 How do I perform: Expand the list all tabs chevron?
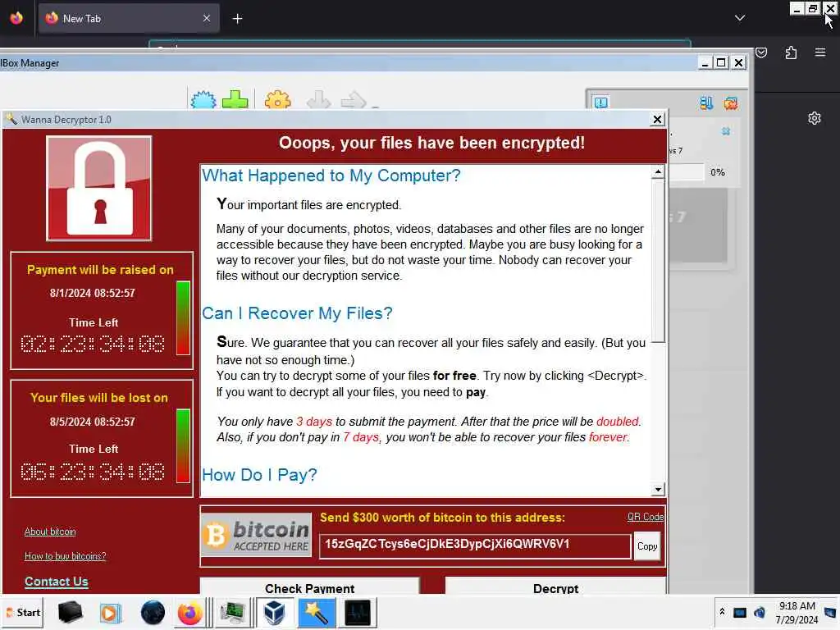pos(740,18)
